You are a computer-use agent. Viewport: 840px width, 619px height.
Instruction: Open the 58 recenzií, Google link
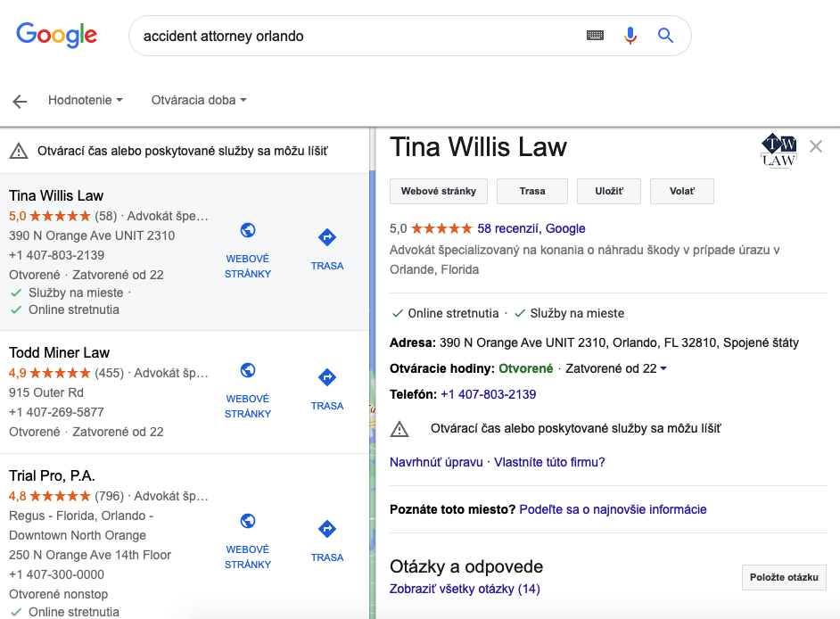point(531,229)
